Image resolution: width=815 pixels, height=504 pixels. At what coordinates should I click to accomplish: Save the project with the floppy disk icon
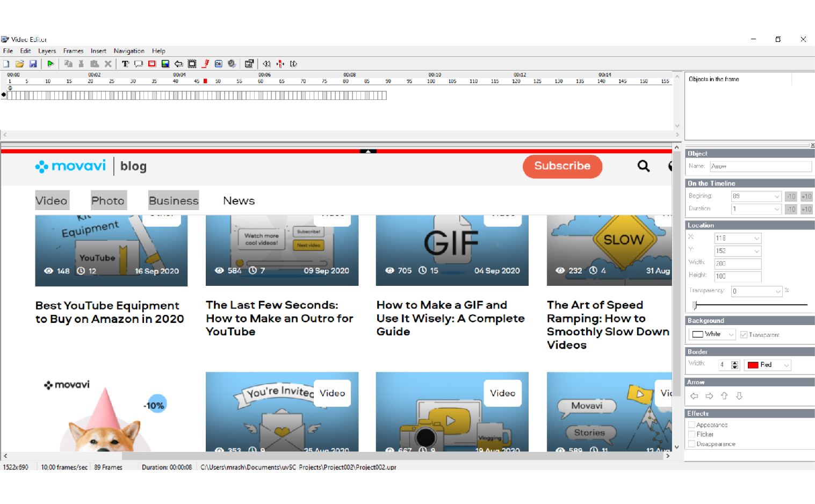pyautogui.click(x=33, y=64)
